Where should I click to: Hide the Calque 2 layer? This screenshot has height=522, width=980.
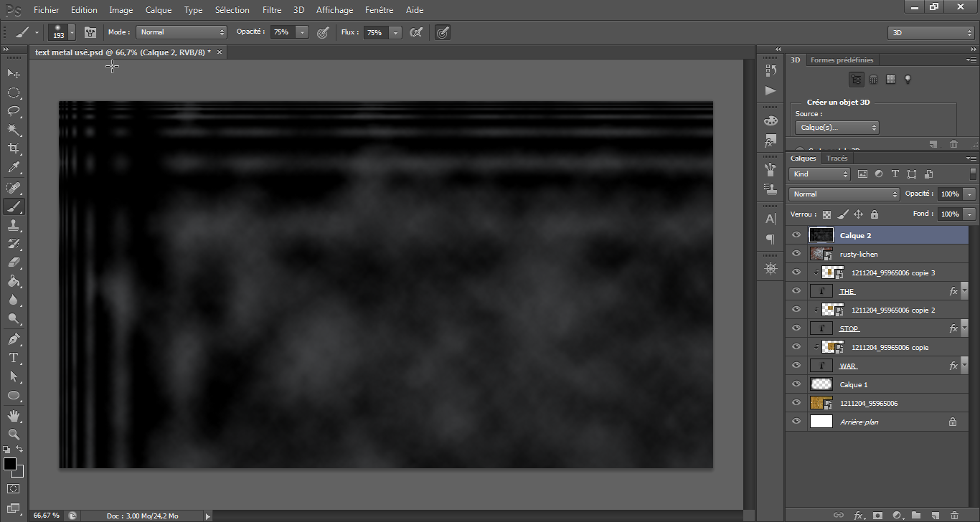click(796, 235)
